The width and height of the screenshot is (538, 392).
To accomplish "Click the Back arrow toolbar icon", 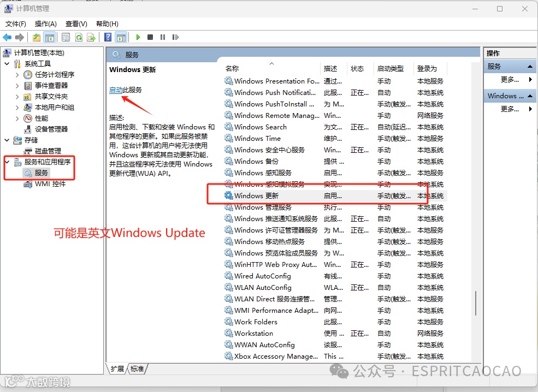I will coord(7,37).
